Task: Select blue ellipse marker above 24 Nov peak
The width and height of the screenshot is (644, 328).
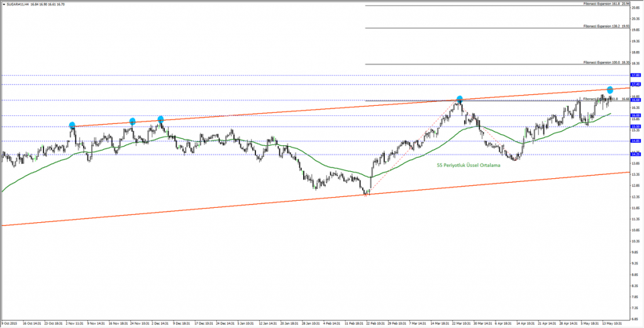Action: [132, 122]
